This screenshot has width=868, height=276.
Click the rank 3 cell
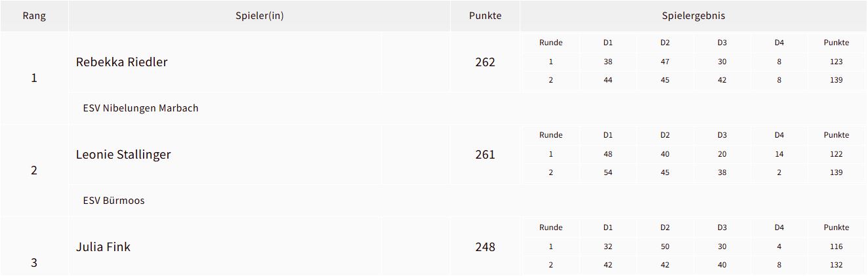pos(34,263)
